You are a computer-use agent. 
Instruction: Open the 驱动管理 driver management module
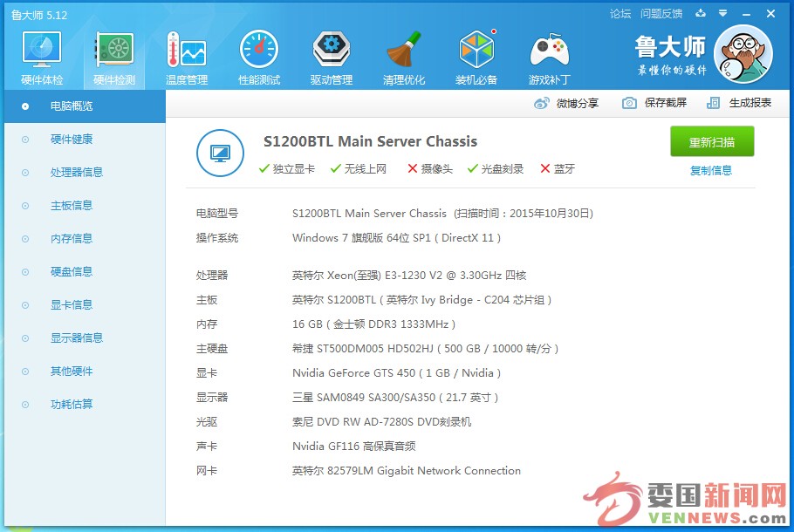(x=332, y=58)
